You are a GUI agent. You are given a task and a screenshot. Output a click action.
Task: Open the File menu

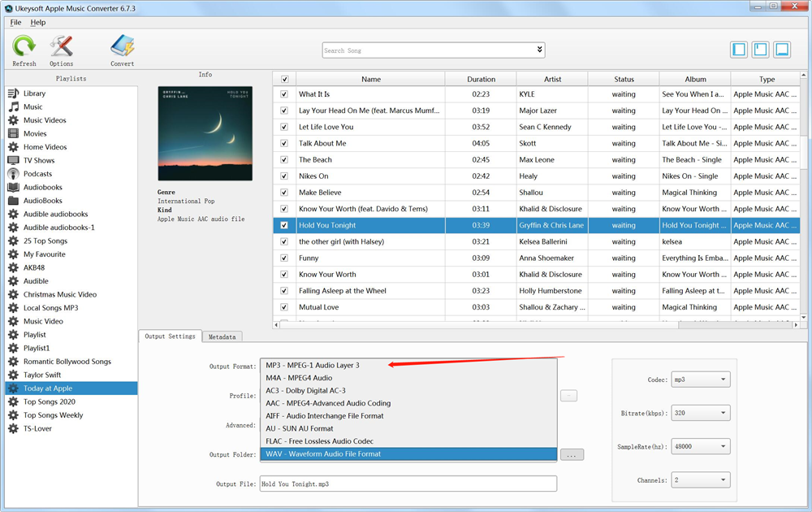[x=15, y=22]
